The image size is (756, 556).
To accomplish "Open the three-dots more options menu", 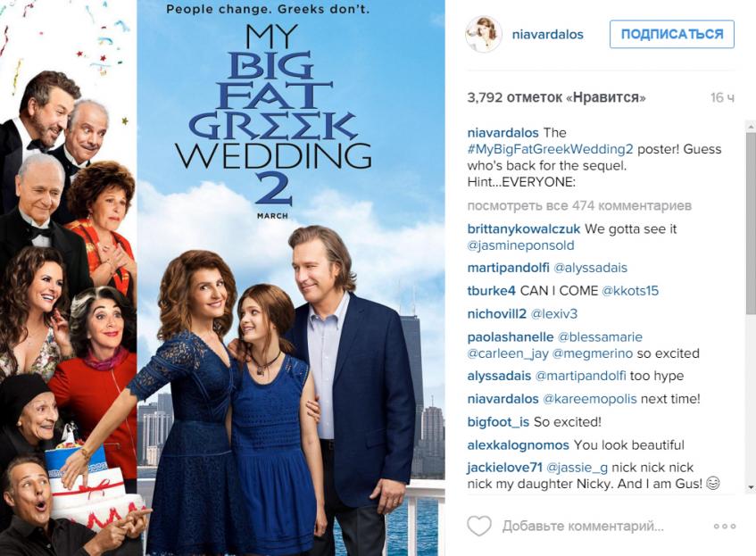I will 725,526.
